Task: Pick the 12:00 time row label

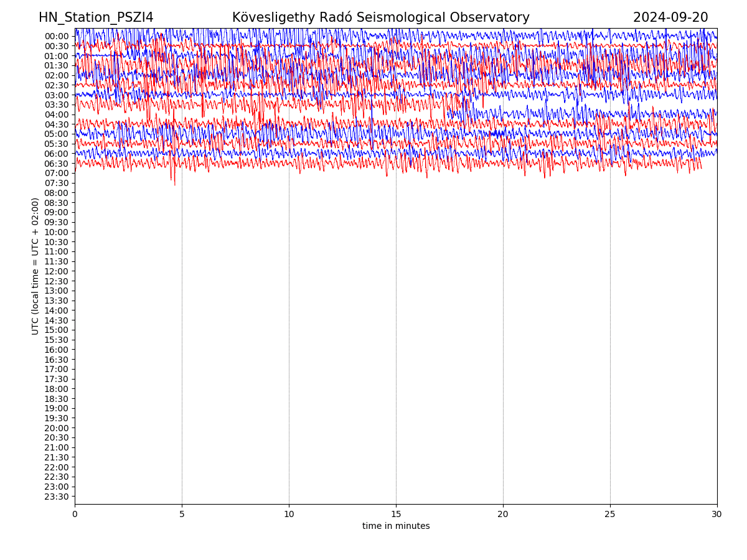Action: pyautogui.click(x=56, y=271)
